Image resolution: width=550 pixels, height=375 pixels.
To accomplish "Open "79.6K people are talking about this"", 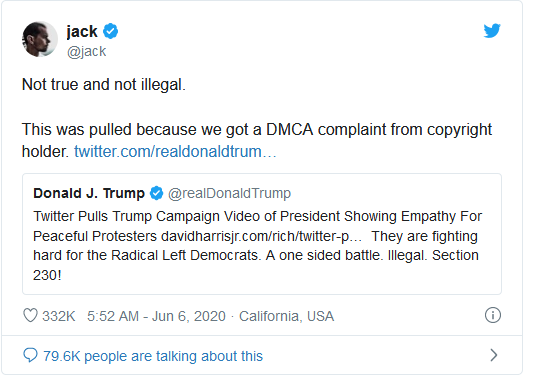I will pyautogui.click(x=153, y=356).
